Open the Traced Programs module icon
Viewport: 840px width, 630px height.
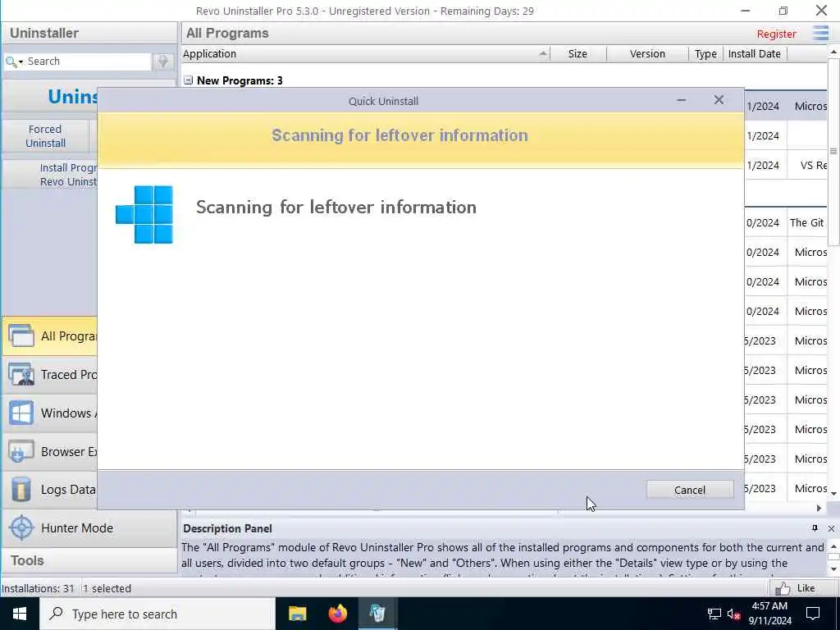21,374
